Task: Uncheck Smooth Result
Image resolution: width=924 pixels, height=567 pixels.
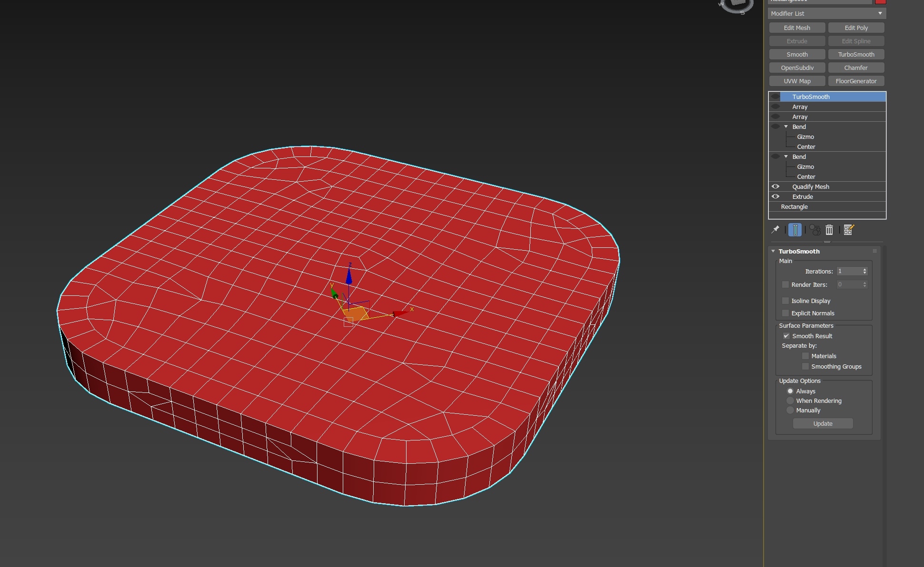Action: click(786, 336)
